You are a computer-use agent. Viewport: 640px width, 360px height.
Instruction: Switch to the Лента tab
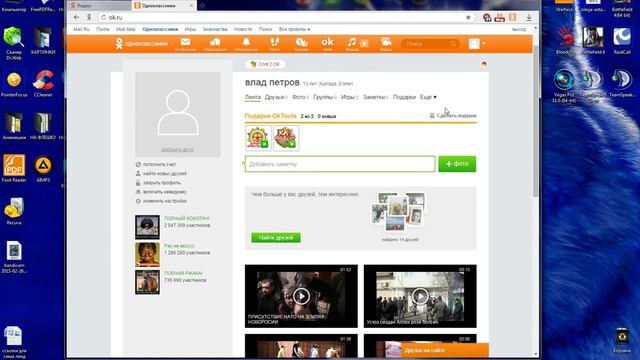[253, 97]
